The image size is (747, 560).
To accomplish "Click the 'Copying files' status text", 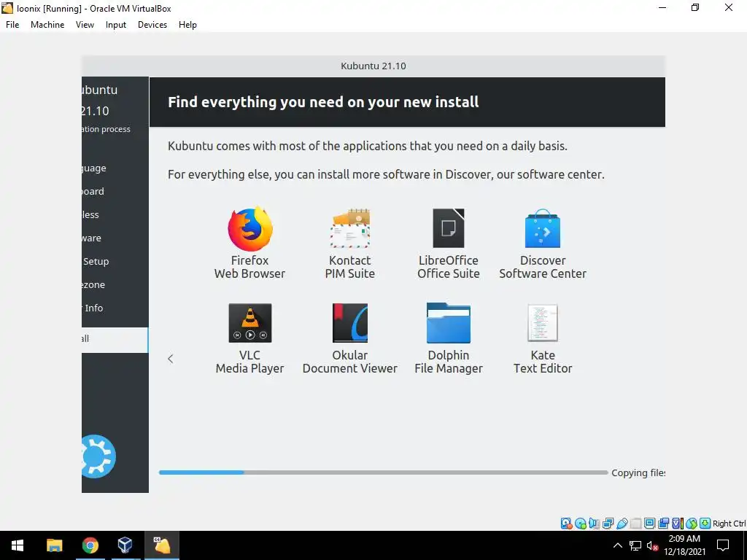I will click(x=638, y=472).
